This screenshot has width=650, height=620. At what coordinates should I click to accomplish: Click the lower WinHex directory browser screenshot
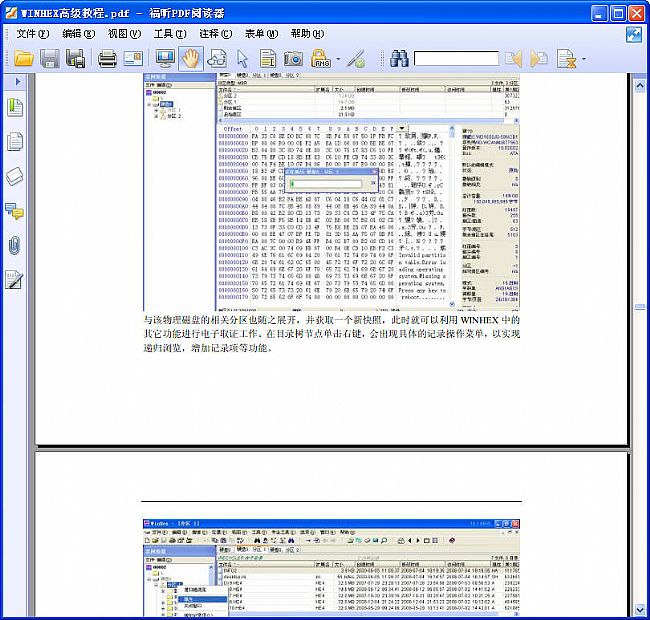pos(331,568)
